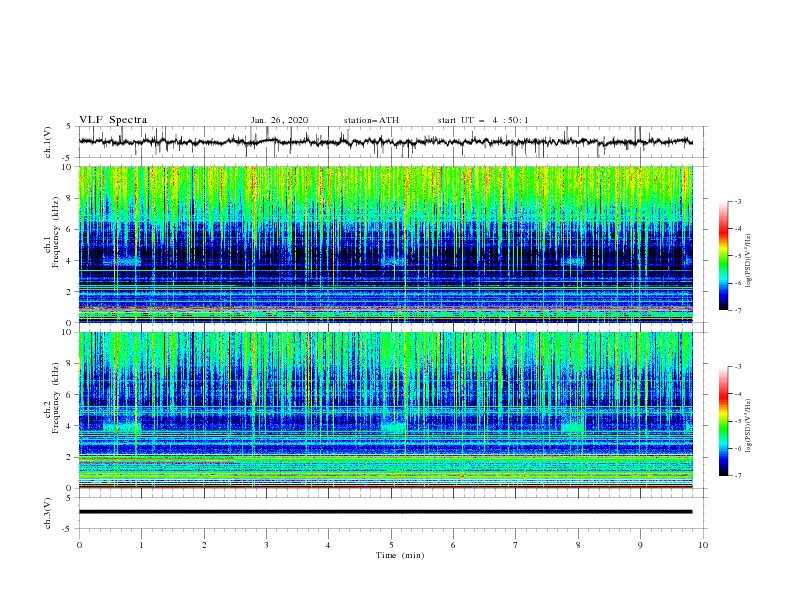792x612 pixels.
Task: Click the ch.1 spectrogram image
Action: (x=385, y=244)
